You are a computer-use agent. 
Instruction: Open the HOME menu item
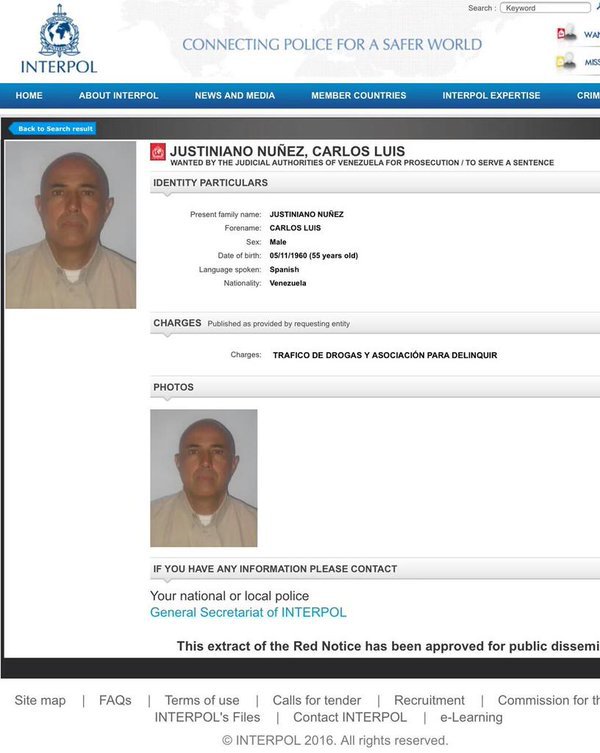pyautogui.click(x=29, y=96)
